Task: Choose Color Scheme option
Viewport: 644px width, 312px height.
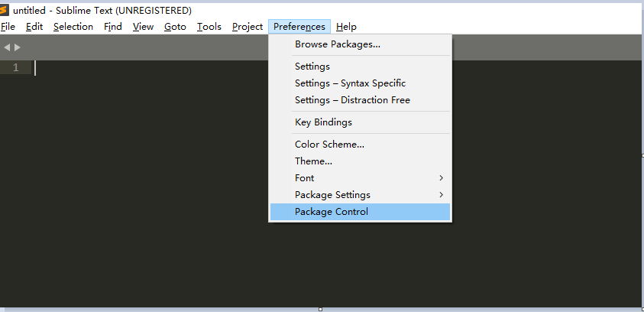Action: coord(329,145)
